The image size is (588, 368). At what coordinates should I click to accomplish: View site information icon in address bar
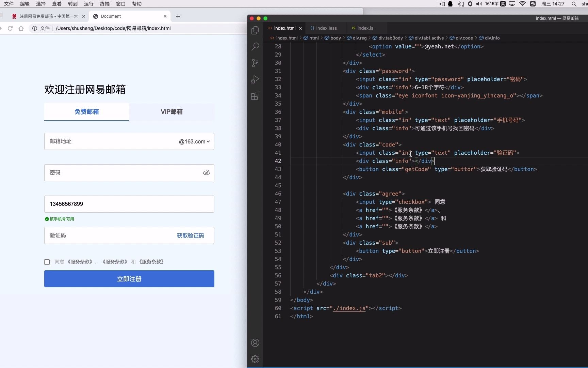[35, 28]
